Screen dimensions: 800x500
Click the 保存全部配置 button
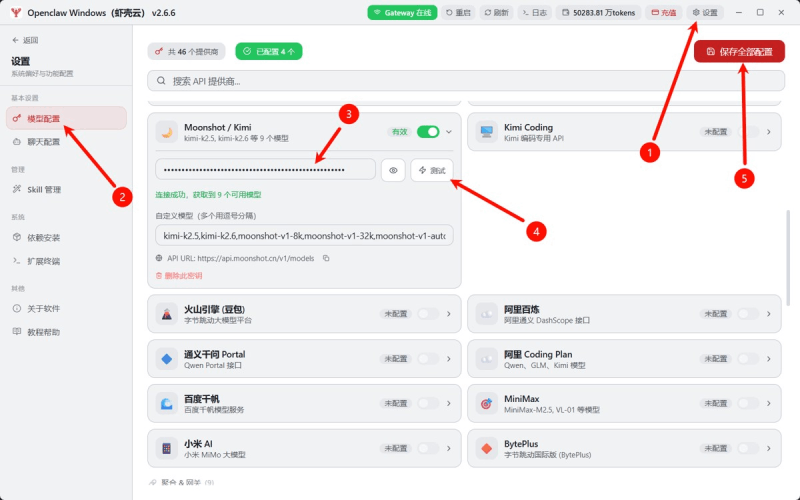pos(739,52)
